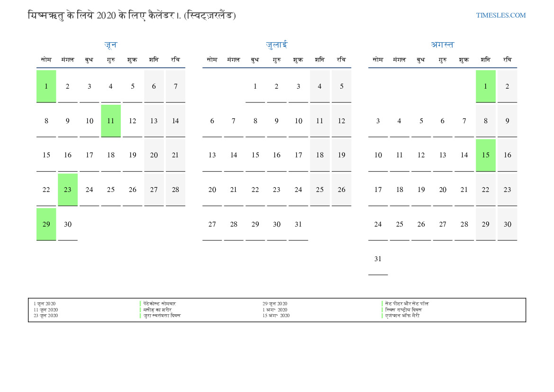
Task: Select August 31 date cell
Action: 378,259
